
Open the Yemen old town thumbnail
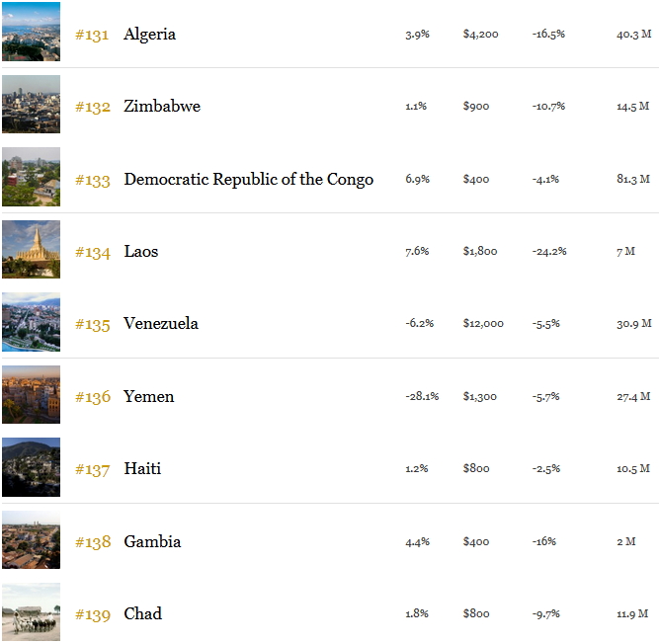(31, 394)
